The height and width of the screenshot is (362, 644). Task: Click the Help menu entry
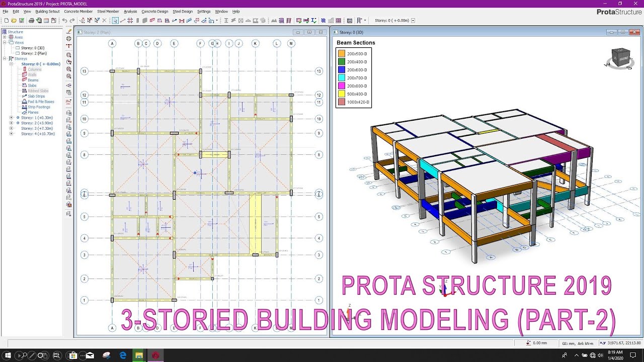click(236, 11)
